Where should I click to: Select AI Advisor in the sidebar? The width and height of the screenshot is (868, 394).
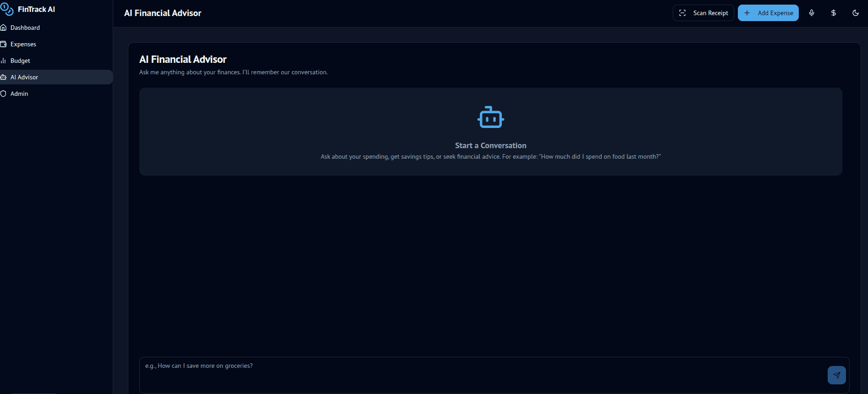click(56, 77)
